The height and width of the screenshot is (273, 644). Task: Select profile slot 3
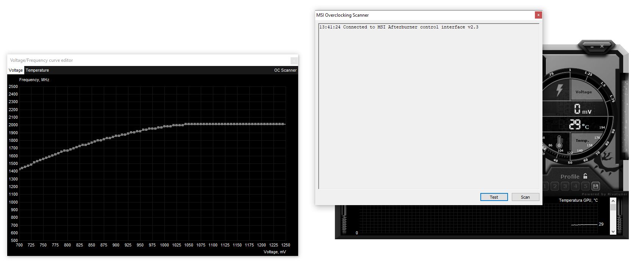coord(565,186)
